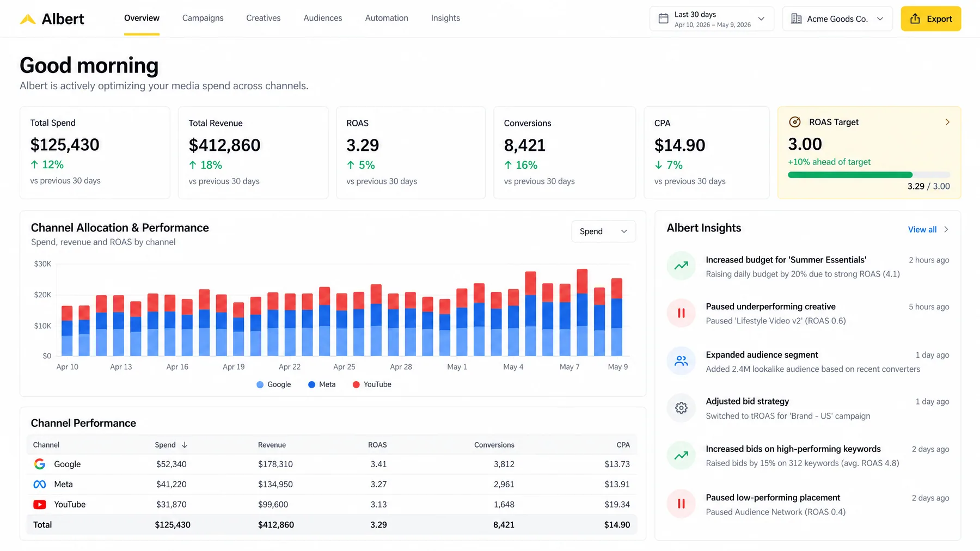
Task: Open 'Adjusted bid strategy' insight title
Action: coord(747,401)
